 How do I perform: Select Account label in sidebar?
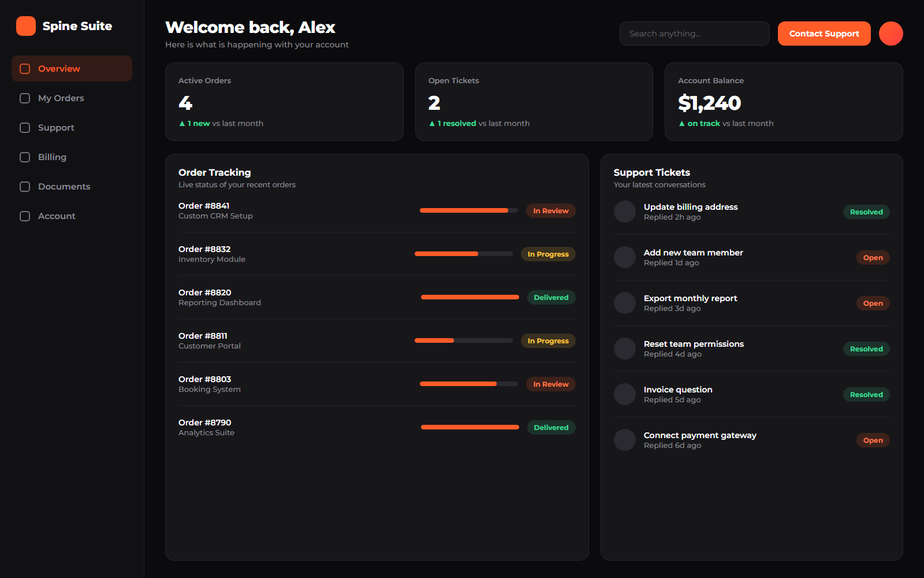pyautogui.click(x=57, y=216)
